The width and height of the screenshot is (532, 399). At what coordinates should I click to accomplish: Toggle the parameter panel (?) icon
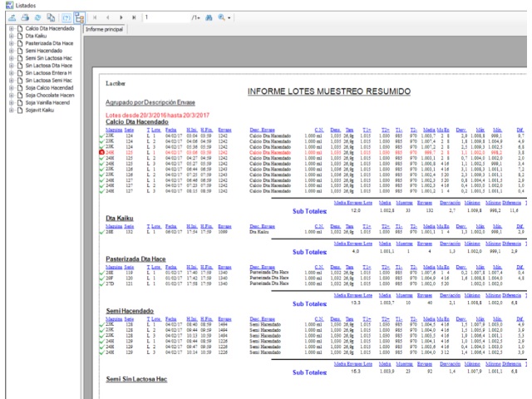point(66,17)
